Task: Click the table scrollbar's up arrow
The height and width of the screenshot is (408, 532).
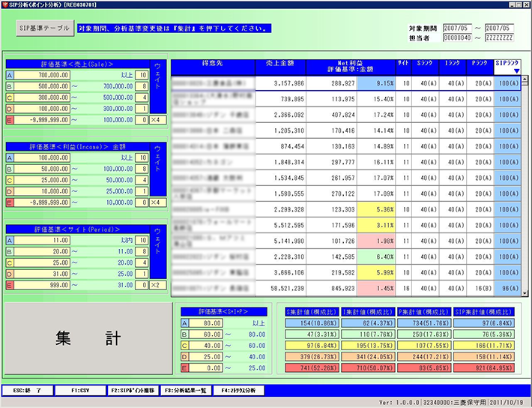Action: coord(526,64)
